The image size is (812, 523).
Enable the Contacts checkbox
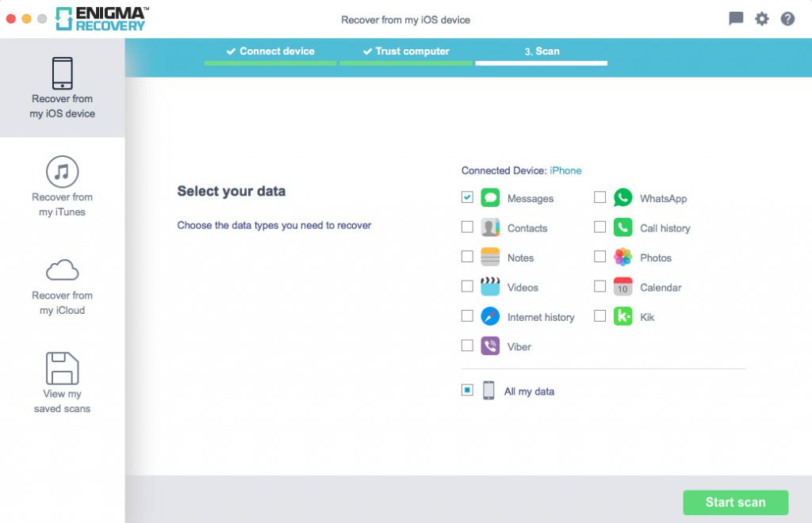pyautogui.click(x=467, y=227)
